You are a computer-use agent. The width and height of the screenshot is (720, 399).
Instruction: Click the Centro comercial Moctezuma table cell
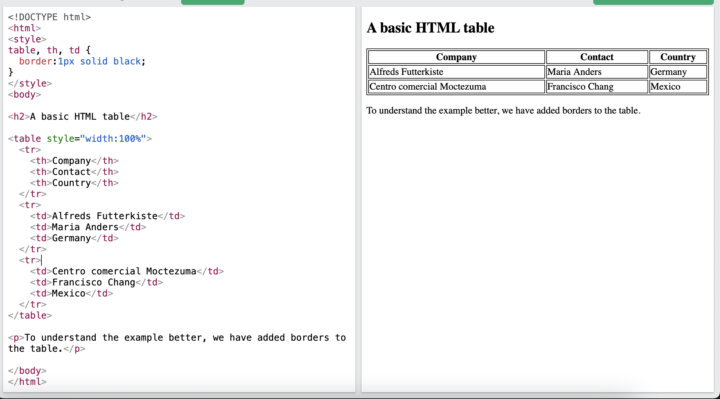[x=456, y=86]
